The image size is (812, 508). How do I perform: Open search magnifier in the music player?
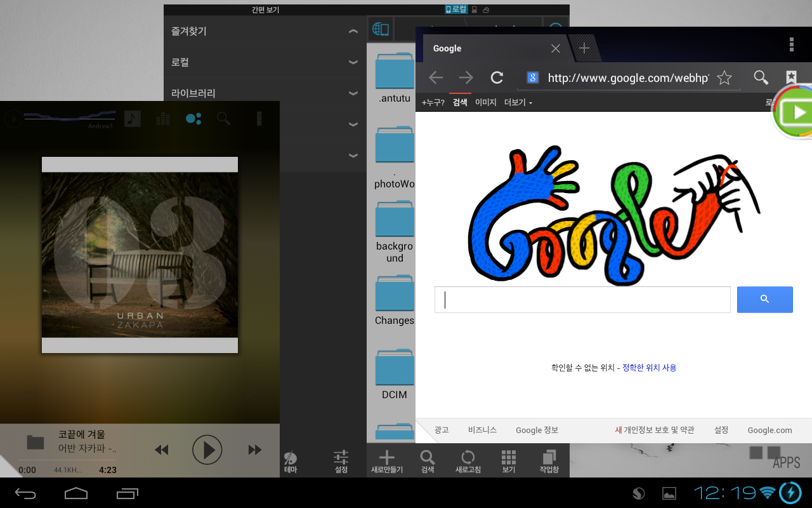pyautogui.click(x=223, y=118)
